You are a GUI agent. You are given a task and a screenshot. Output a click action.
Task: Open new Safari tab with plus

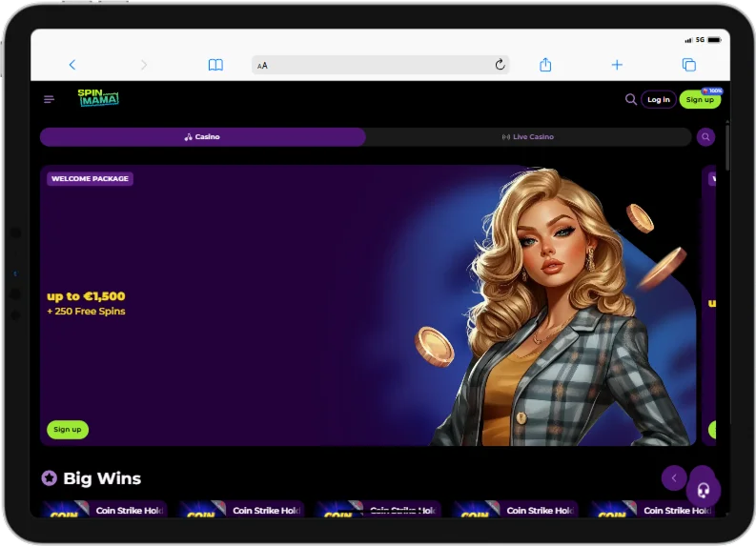617,65
